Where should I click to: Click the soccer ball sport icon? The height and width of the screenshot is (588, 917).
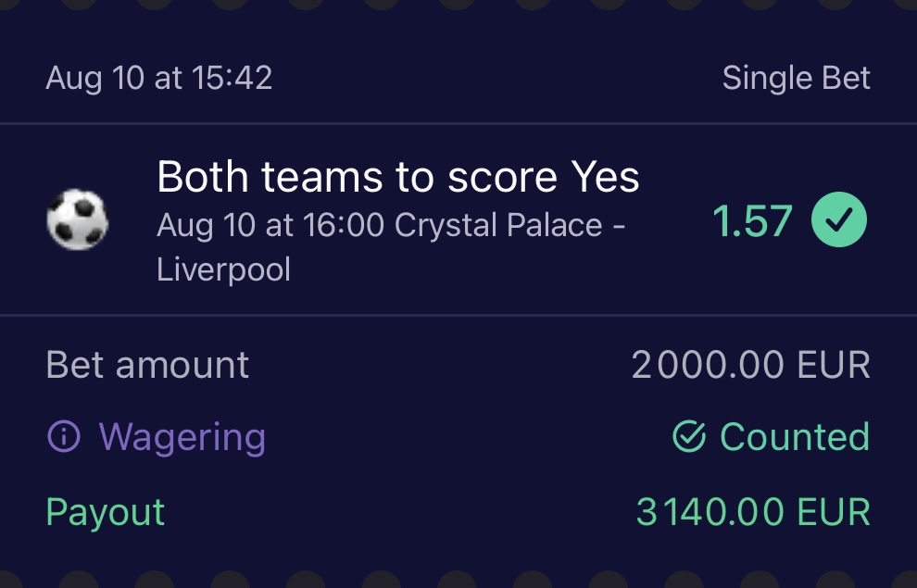tap(78, 221)
